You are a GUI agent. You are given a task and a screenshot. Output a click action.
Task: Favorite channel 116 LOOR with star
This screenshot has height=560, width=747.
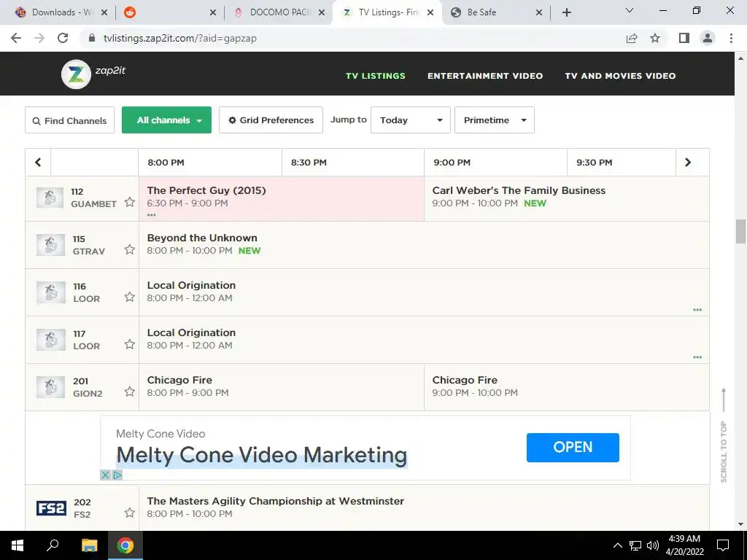point(130,297)
